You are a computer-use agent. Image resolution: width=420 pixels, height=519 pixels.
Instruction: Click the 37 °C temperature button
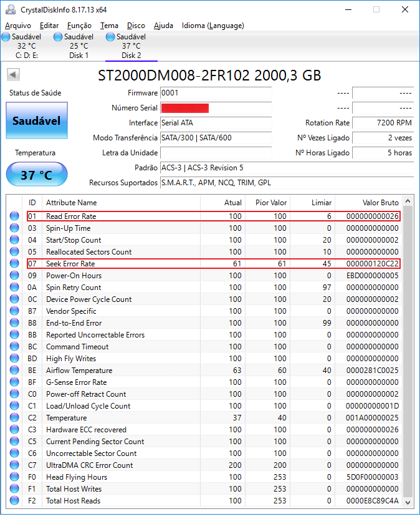pyautogui.click(x=37, y=175)
